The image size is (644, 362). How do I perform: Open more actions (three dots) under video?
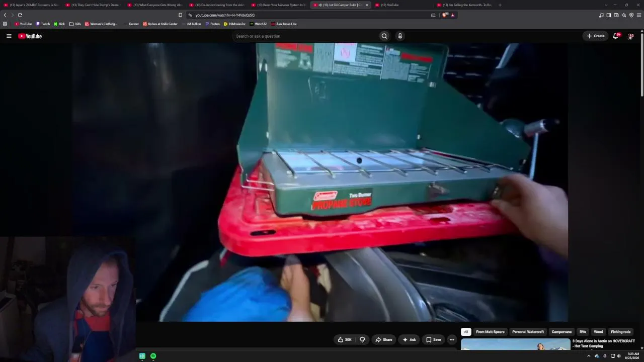[x=452, y=340]
